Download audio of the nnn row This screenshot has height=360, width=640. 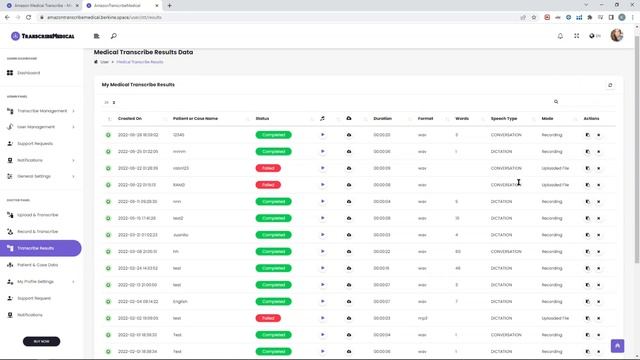click(349, 201)
